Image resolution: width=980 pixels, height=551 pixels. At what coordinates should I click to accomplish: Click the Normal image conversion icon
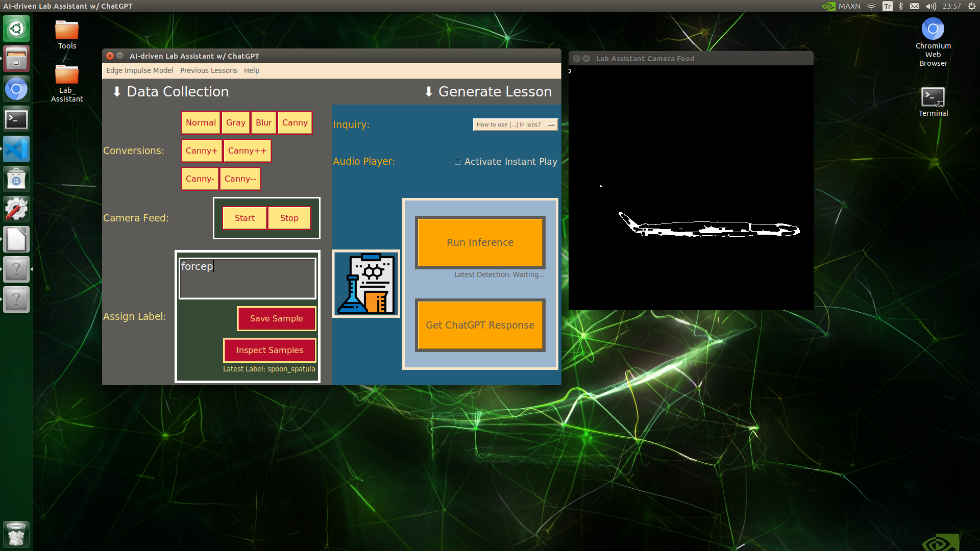click(x=200, y=122)
